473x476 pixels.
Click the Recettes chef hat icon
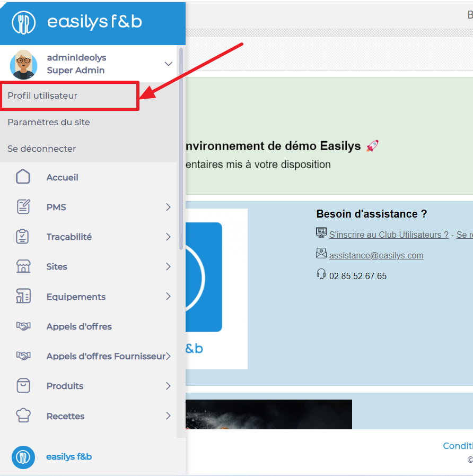[x=23, y=416]
